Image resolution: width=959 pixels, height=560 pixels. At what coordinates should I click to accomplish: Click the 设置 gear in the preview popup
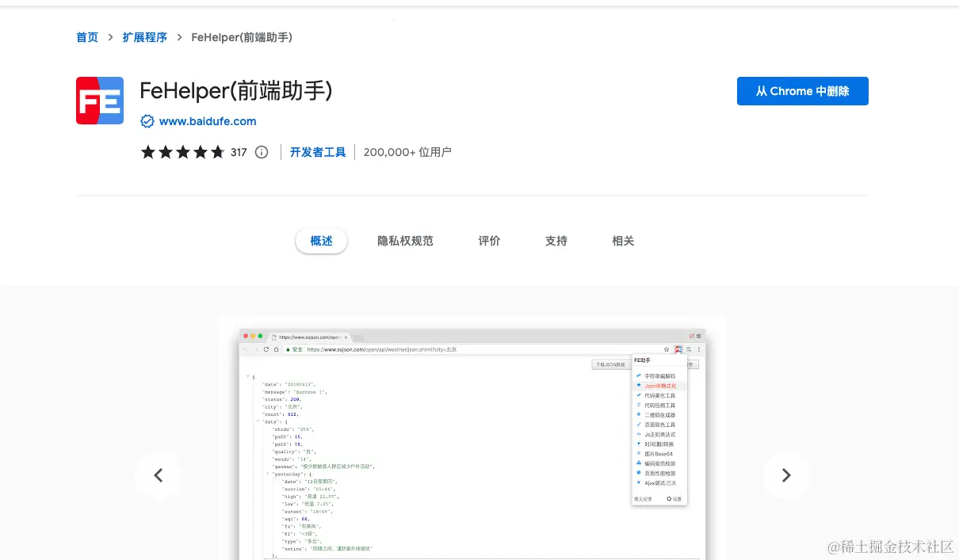pos(674,499)
